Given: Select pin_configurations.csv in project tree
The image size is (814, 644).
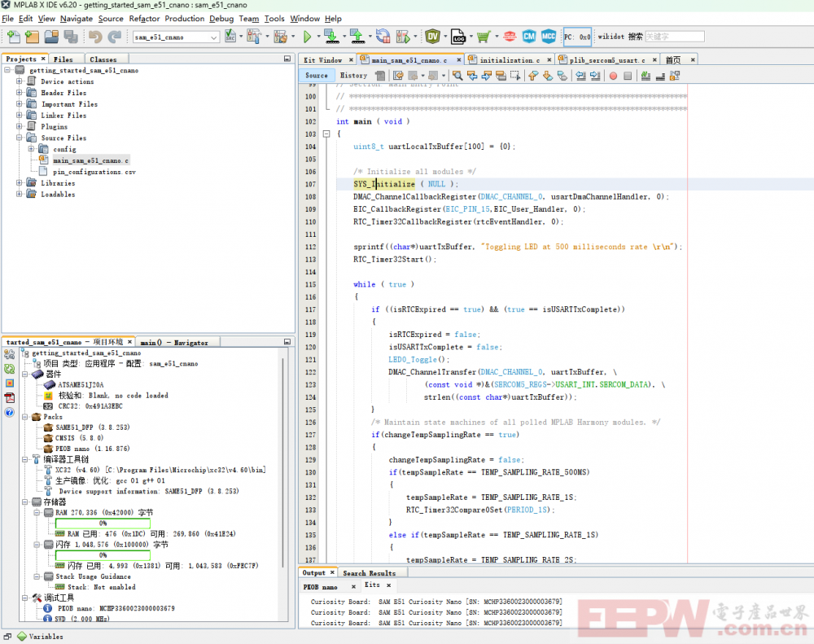Looking at the screenshot, I should 94,172.
